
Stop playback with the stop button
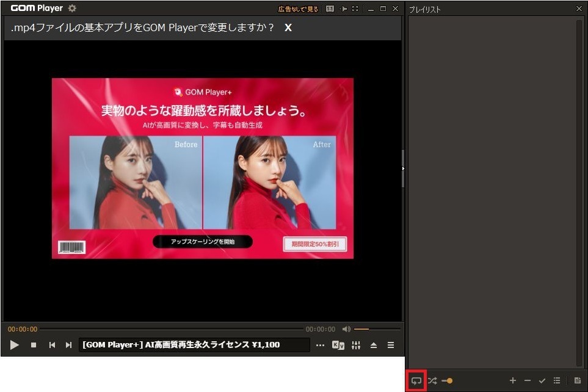pyautogui.click(x=34, y=345)
